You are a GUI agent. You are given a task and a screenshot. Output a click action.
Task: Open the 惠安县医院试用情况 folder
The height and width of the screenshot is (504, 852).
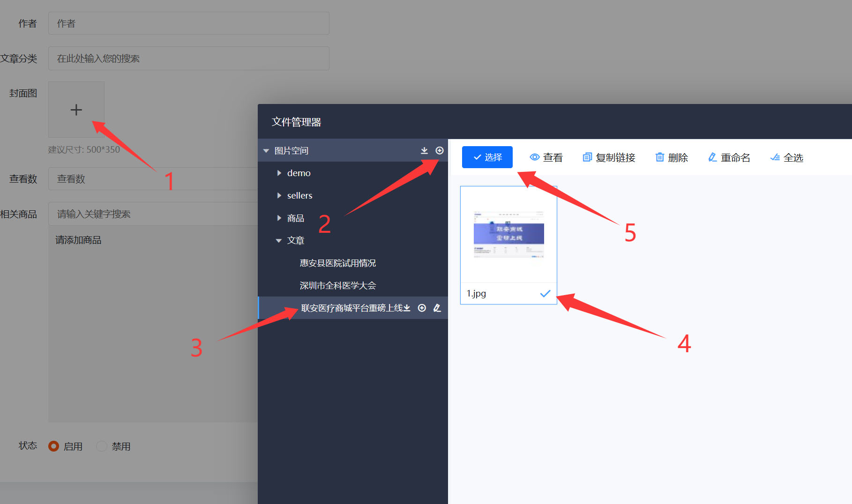click(337, 263)
